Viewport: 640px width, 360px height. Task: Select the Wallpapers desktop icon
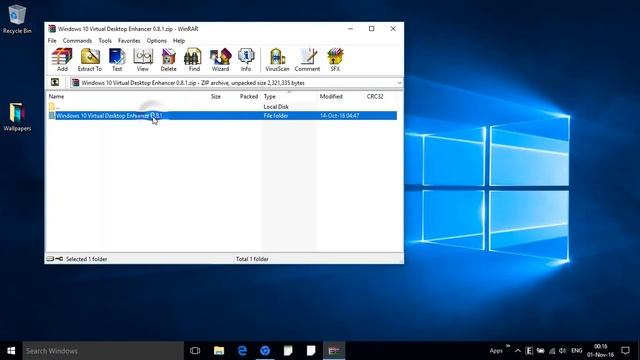(x=17, y=117)
